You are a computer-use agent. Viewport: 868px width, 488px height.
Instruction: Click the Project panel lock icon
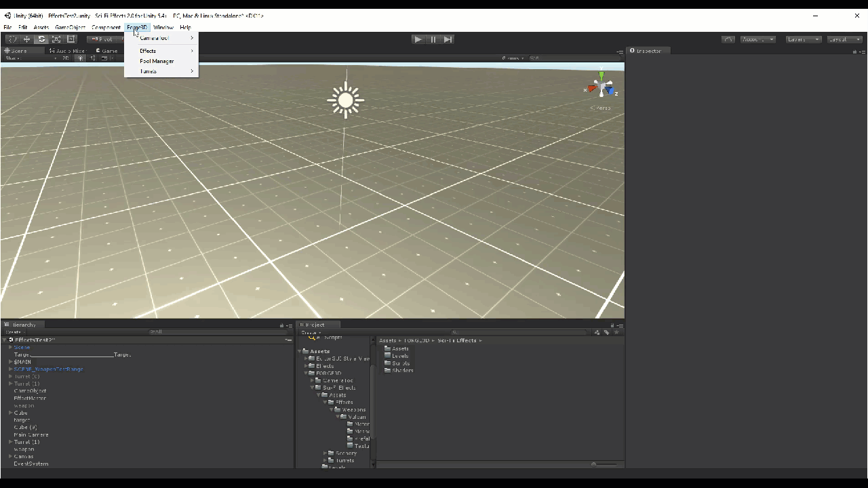pyautogui.click(x=612, y=325)
